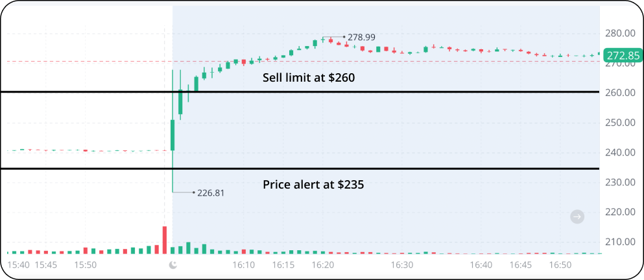
Task: Click the 16:20 time axis label
Action: 323,265
